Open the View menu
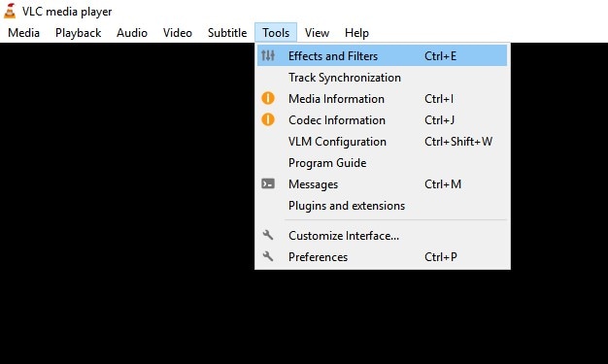This screenshot has height=364, width=608. point(317,33)
